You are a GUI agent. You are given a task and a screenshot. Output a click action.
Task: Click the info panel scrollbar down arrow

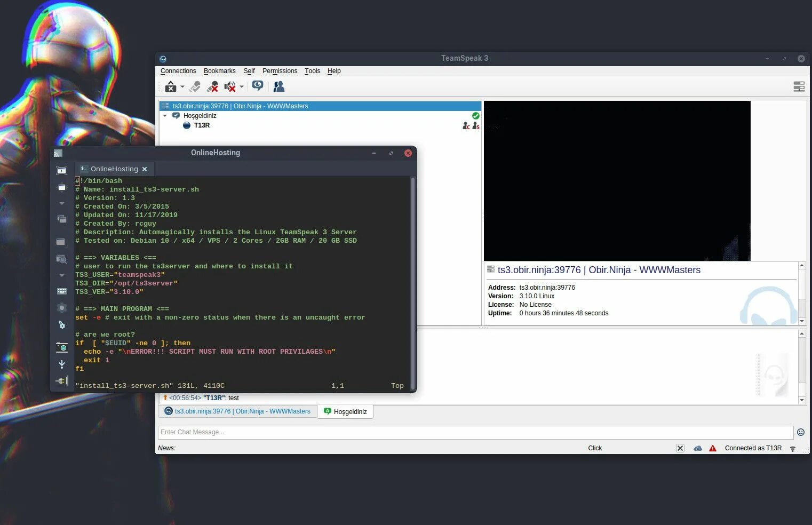tap(802, 321)
